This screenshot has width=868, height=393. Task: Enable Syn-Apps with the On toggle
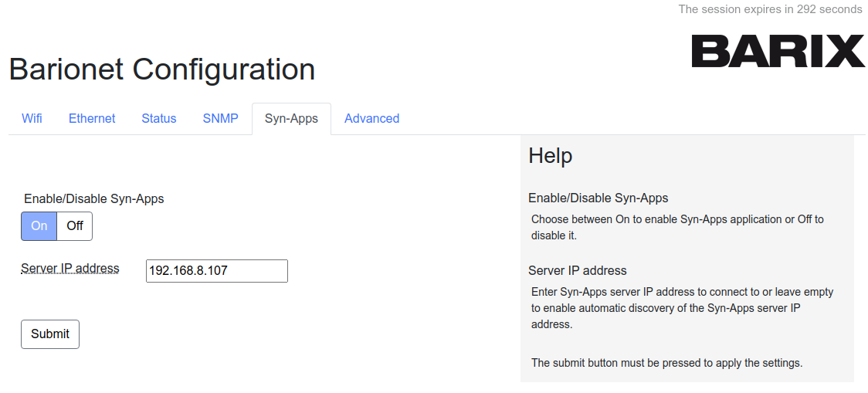(x=39, y=226)
